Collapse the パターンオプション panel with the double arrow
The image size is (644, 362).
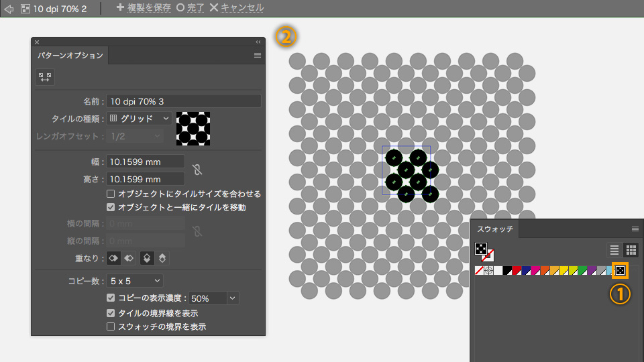pyautogui.click(x=258, y=42)
